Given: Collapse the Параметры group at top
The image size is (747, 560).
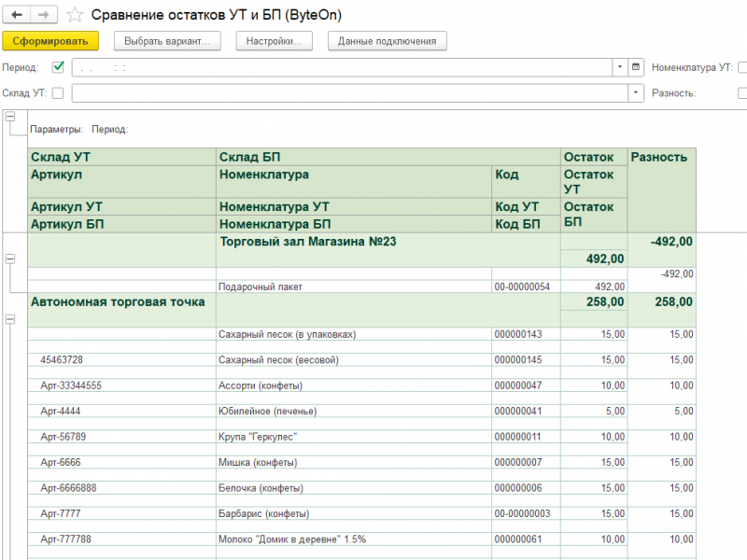Looking at the screenshot, I should (x=10, y=117).
